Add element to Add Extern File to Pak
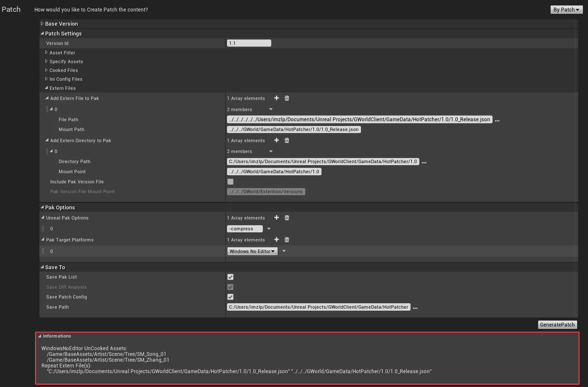The height and width of the screenshot is (387, 588). tap(276, 98)
